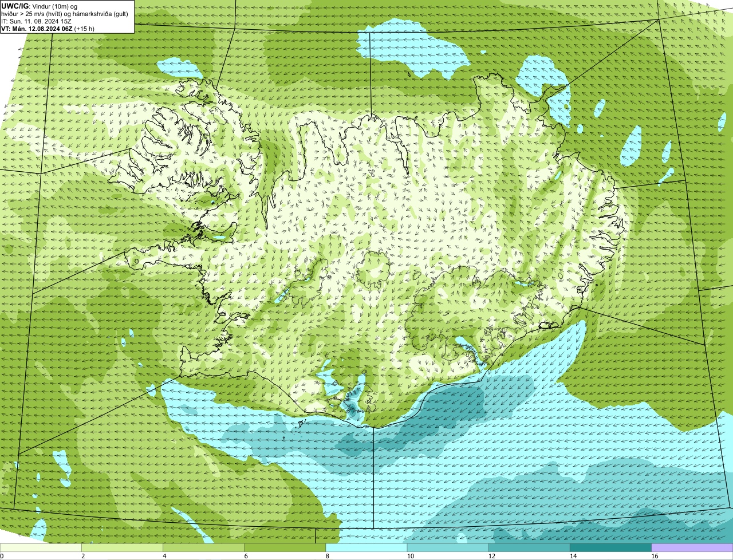Screen dimensions: 733x560
Task: Select the 2–4 m/s light green swatch
Action: point(122,547)
